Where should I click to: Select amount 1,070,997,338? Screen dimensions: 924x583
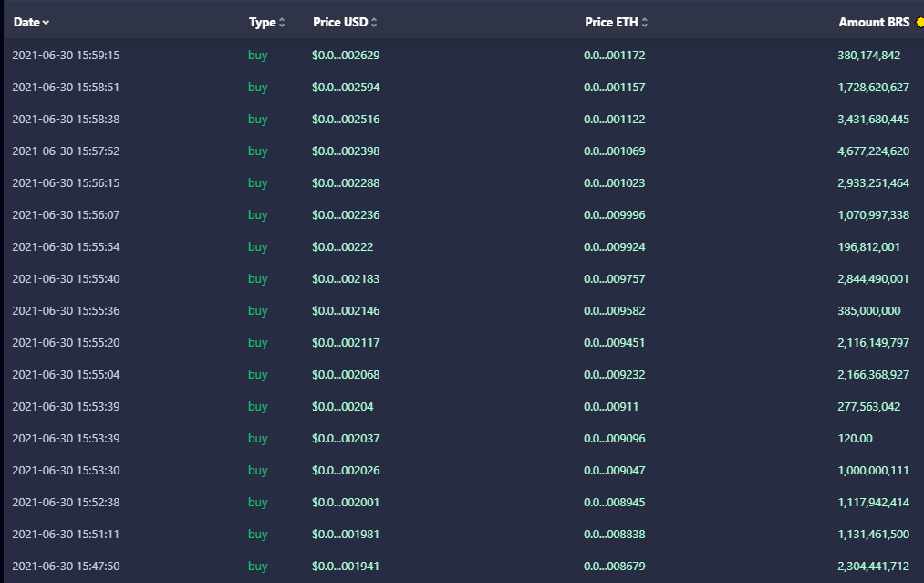(873, 215)
